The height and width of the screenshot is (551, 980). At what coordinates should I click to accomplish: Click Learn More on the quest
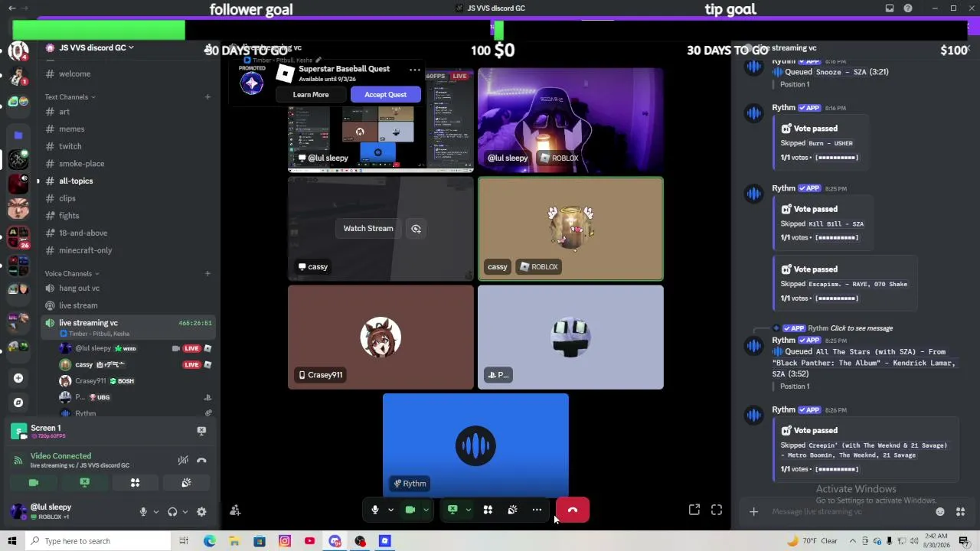(311, 95)
